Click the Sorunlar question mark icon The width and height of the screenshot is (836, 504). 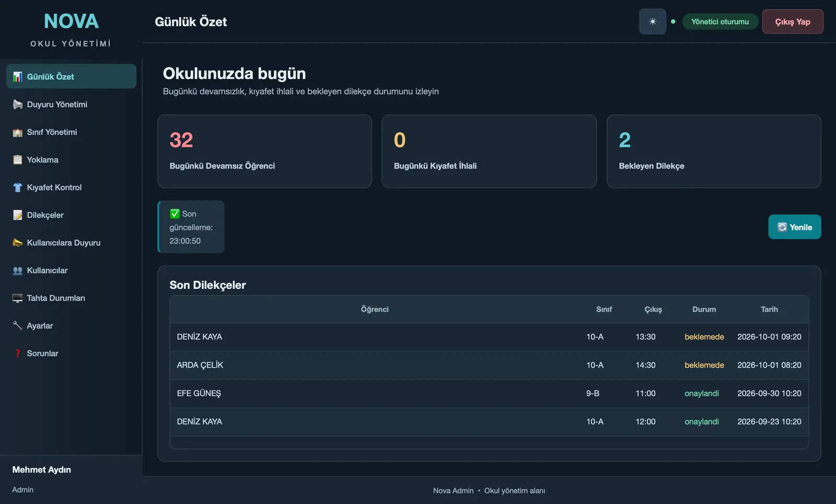[17, 354]
